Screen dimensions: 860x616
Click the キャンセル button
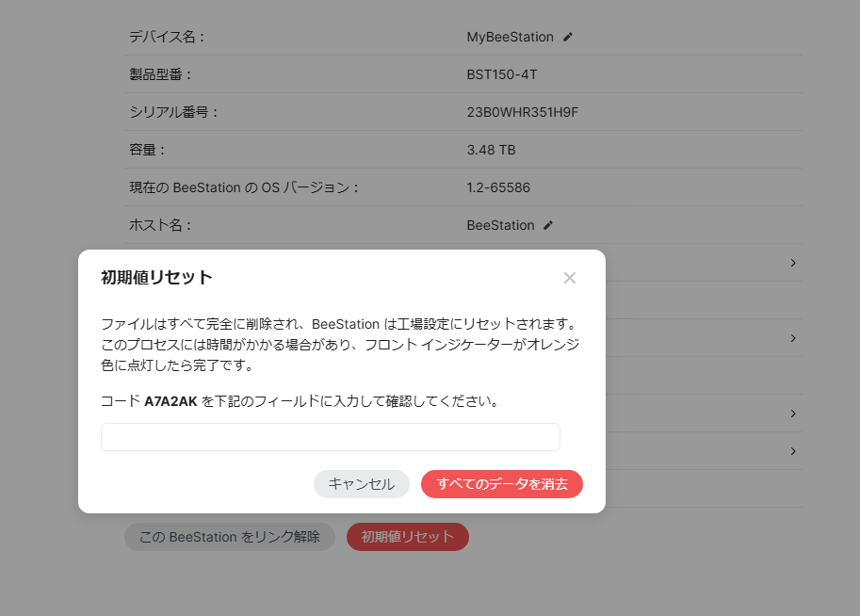(362, 484)
